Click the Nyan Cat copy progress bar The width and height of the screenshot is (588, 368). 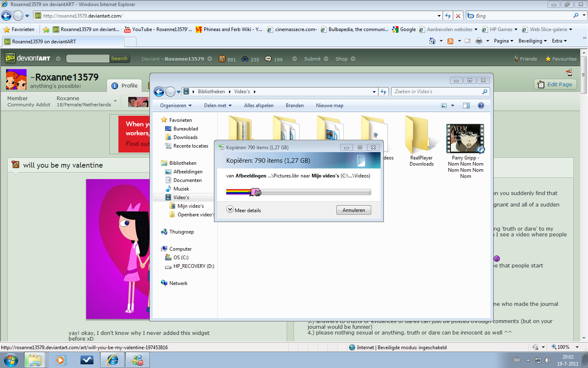pos(298,192)
